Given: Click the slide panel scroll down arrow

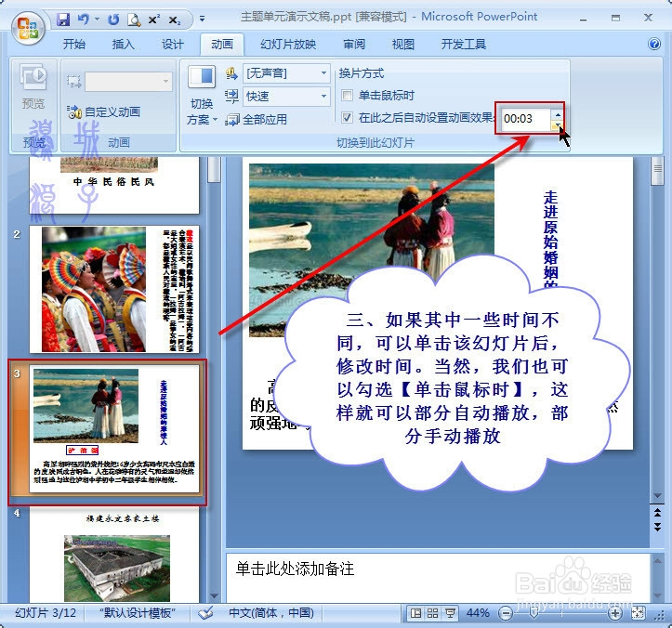Looking at the screenshot, I should click(214, 595).
